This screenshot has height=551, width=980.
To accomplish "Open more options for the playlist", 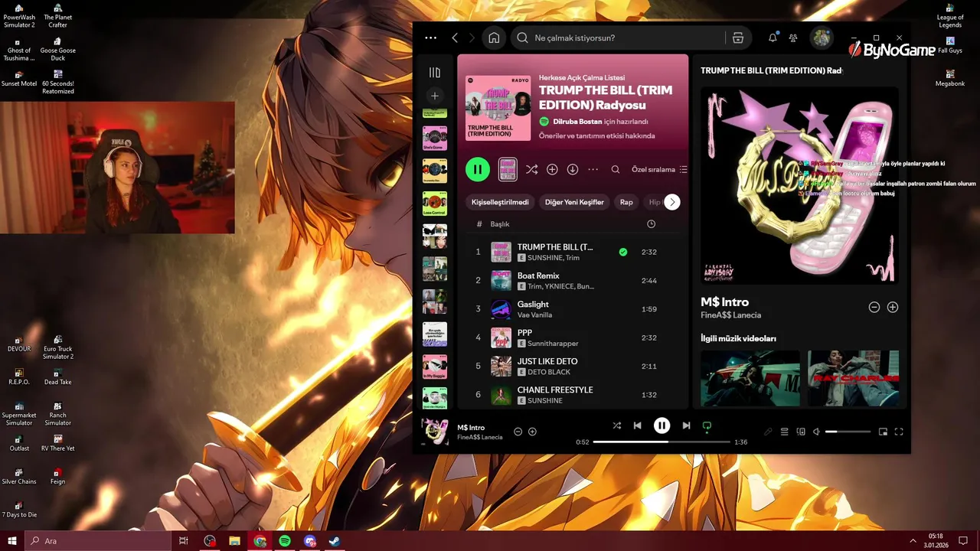I will pyautogui.click(x=593, y=169).
